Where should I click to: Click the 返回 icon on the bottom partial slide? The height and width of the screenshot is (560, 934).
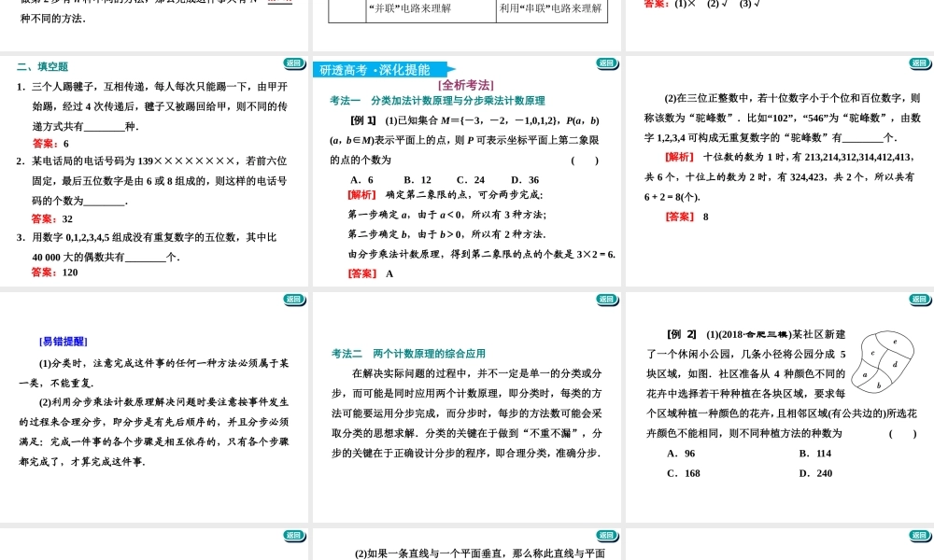(x=608, y=535)
